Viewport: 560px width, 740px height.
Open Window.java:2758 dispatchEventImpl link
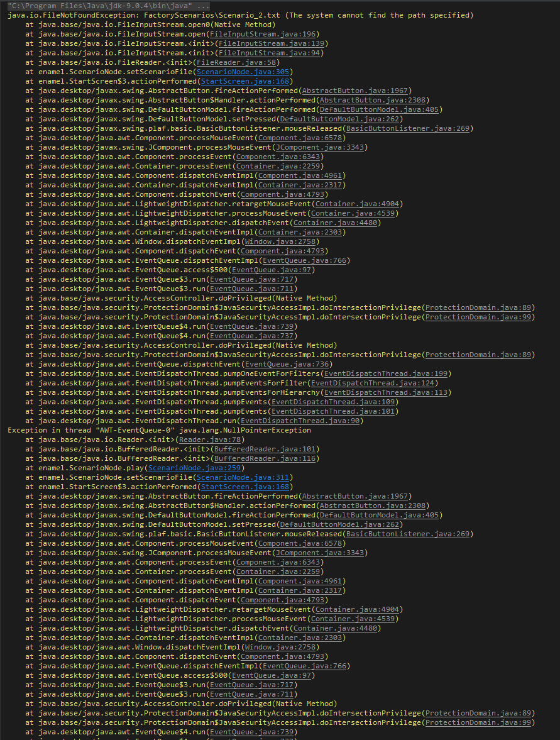click(x=280, y=241)
